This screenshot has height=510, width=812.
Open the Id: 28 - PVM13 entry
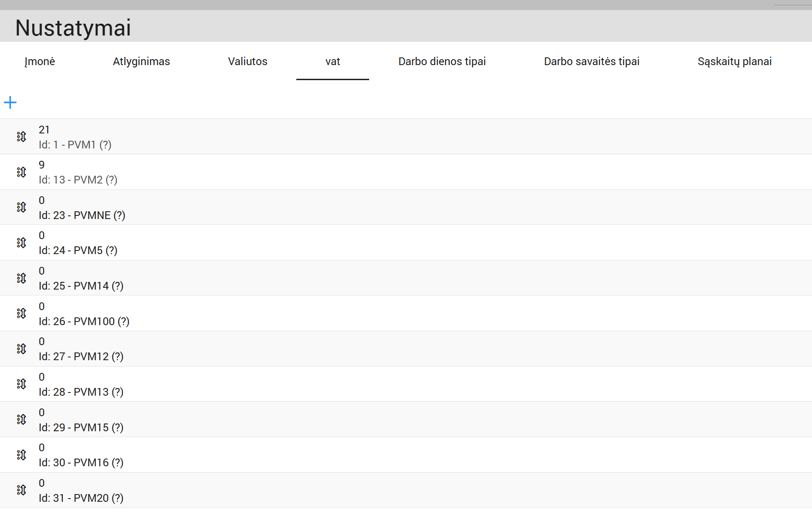tap(81, 392)
